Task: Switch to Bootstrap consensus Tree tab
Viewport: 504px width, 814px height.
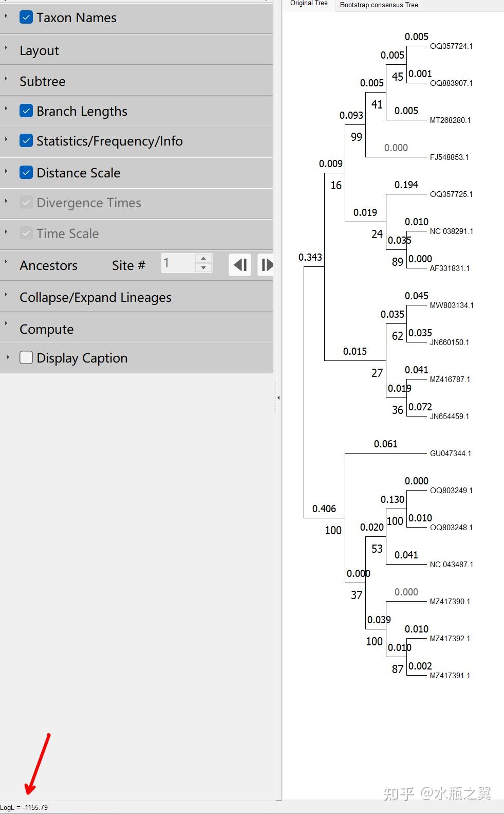Action: (379, 5)
